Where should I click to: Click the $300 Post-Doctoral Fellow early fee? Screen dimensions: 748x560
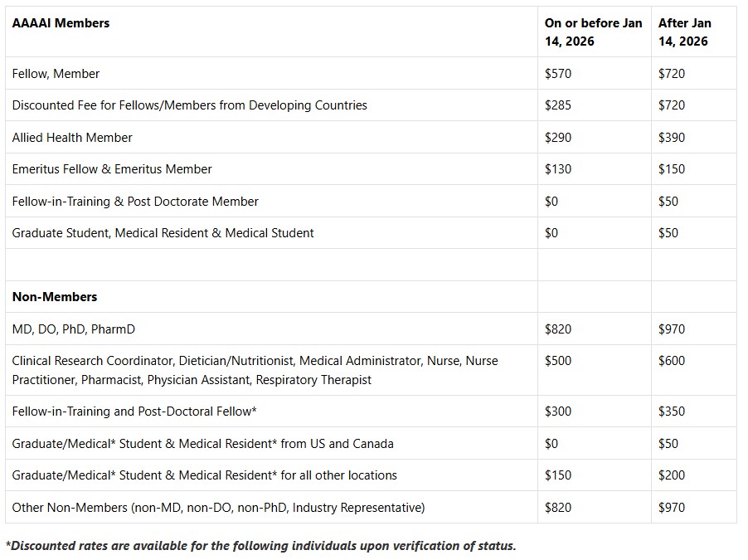point(558,411)
